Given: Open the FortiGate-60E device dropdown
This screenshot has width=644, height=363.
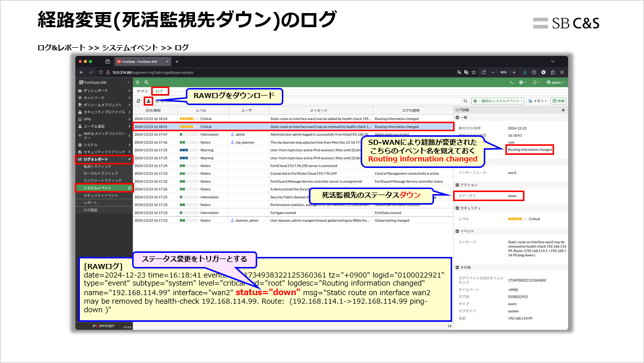Looking at the screenshot, I should pos(104,82).
